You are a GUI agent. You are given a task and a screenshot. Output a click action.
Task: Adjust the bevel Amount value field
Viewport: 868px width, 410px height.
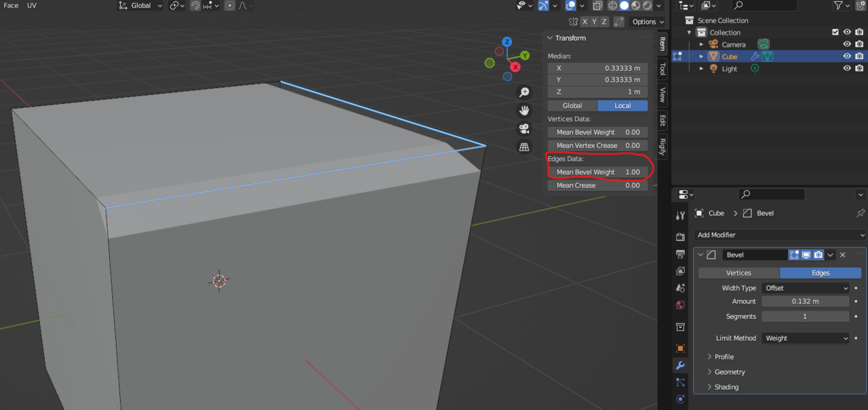[x=806, y=301]
